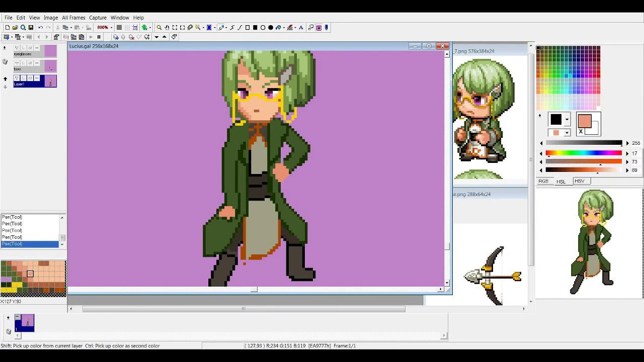Open the File menu
Image resolution: width=644 pixels, height=362 pixels.
pos(9,18)
